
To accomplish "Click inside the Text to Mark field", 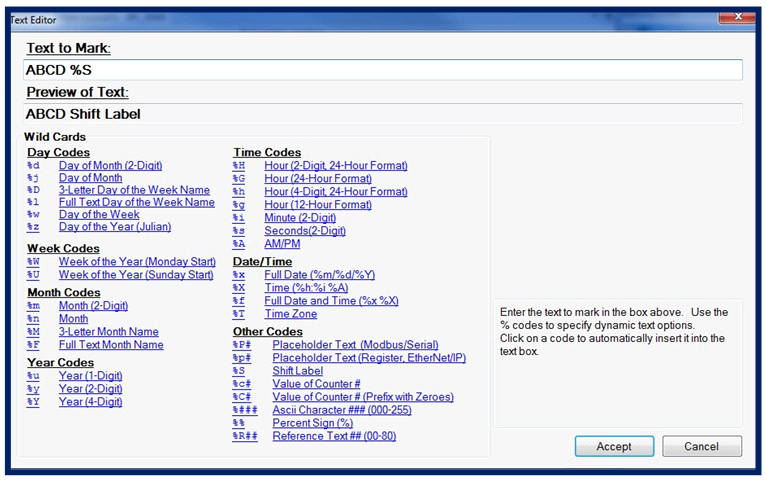I will point(383,70).
